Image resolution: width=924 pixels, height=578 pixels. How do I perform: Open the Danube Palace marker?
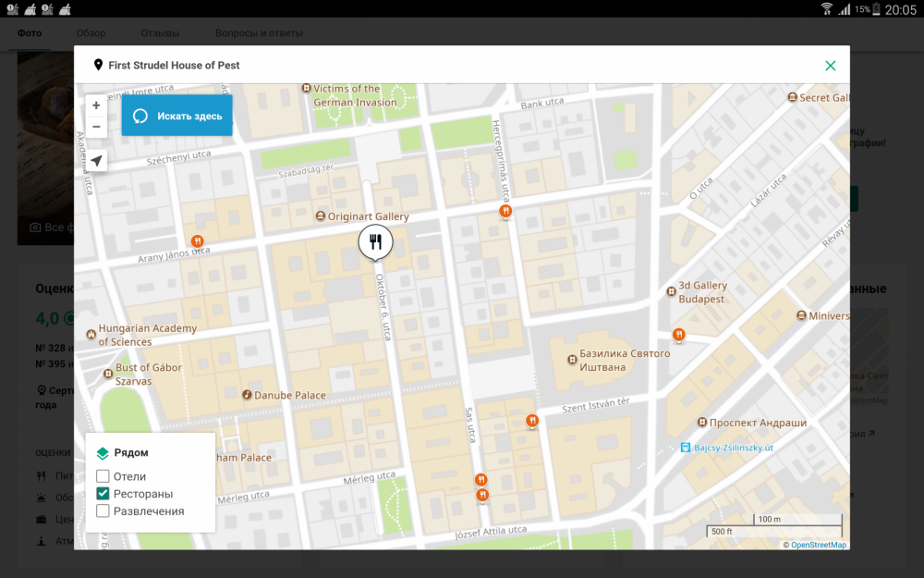tap(247, 395)
